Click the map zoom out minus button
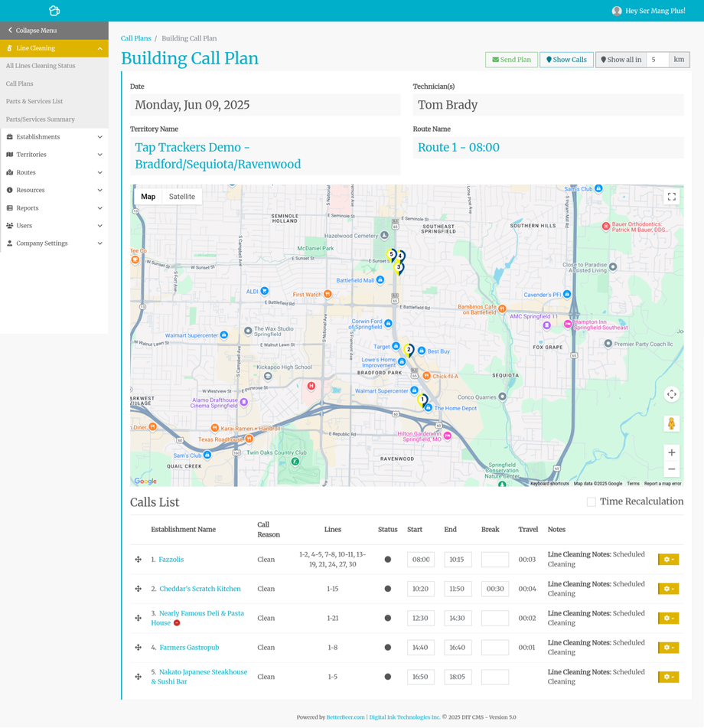704x728 pixels. (671, 469)
